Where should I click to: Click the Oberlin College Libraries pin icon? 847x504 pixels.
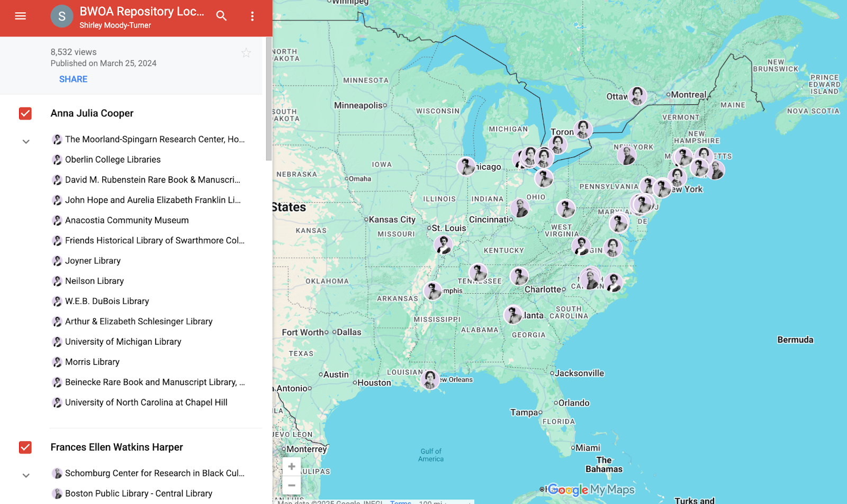(57, 159)
